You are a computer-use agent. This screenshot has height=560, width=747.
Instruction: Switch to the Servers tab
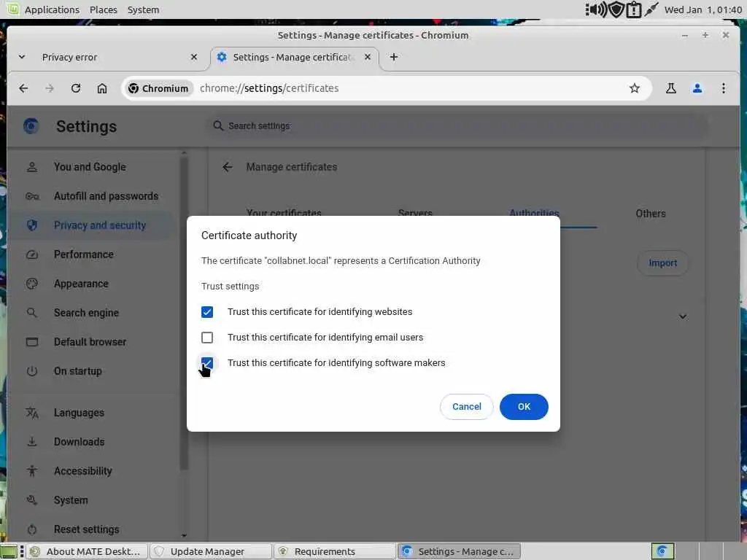coord(415,214)
